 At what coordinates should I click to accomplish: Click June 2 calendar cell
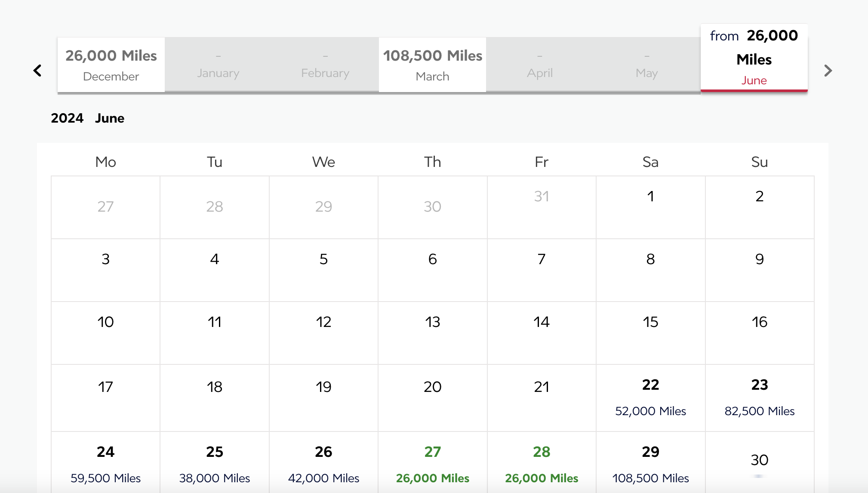tap(760, 207)
